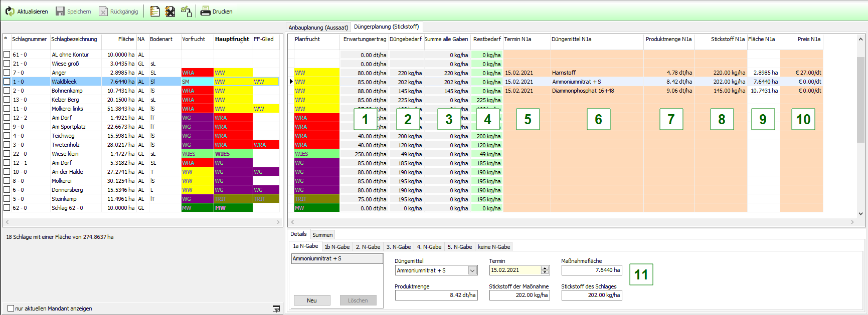
Task: Switch to the Summen tab
Action: pyautogui.click(x=322, y=235)
